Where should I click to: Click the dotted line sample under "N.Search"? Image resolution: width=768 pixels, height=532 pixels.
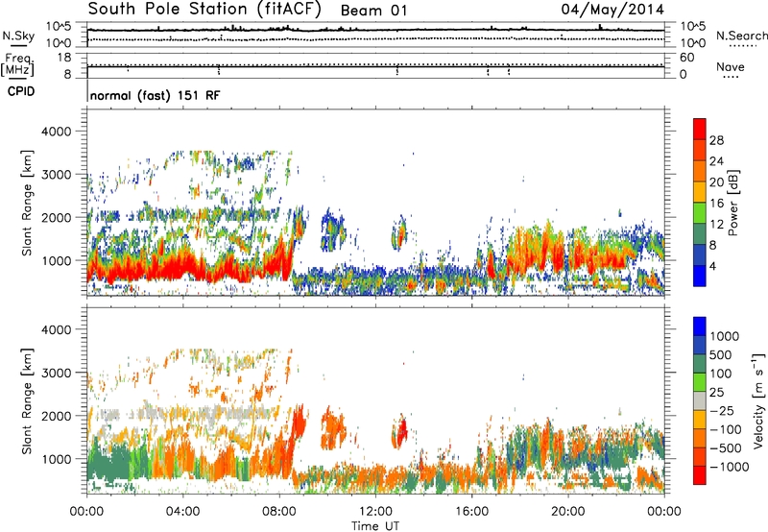point(743,46)
